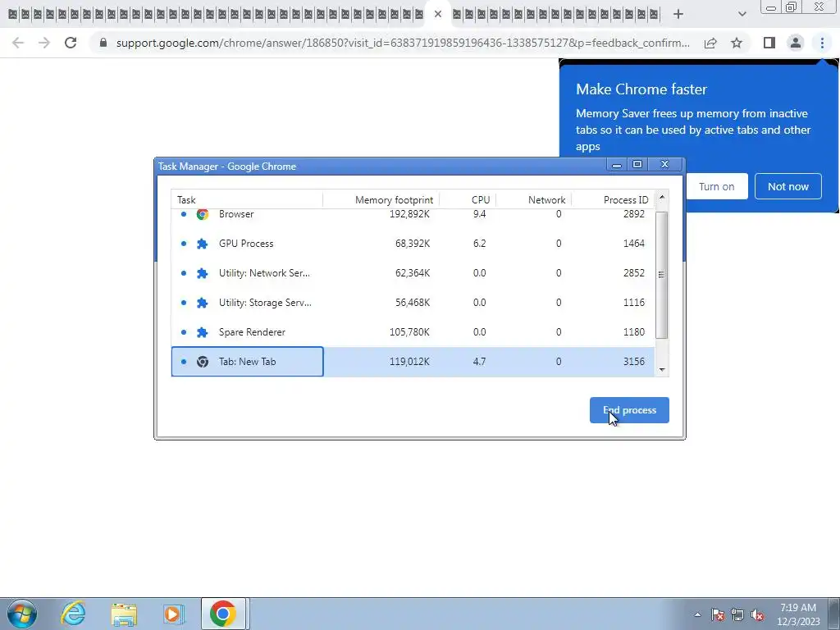Screen dimensions: 840x630
Task: Click the End process button
Action: pyautogui.click(x=629, y=410)
